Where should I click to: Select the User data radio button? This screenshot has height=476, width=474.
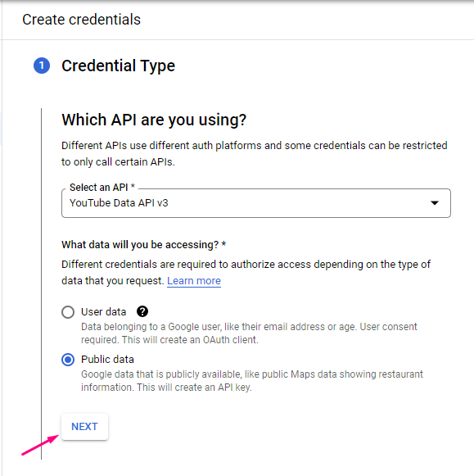tap(68, 312)
